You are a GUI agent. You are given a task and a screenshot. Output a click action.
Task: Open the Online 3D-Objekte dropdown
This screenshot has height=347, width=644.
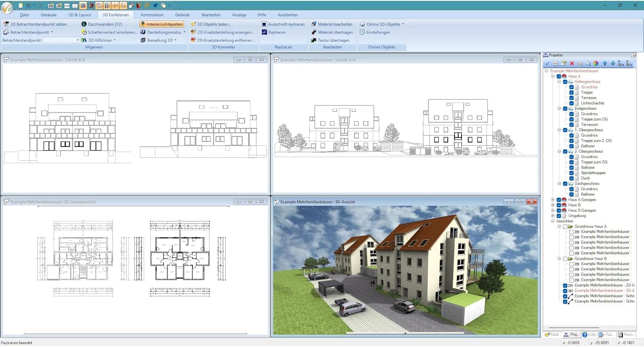point(382,24)
